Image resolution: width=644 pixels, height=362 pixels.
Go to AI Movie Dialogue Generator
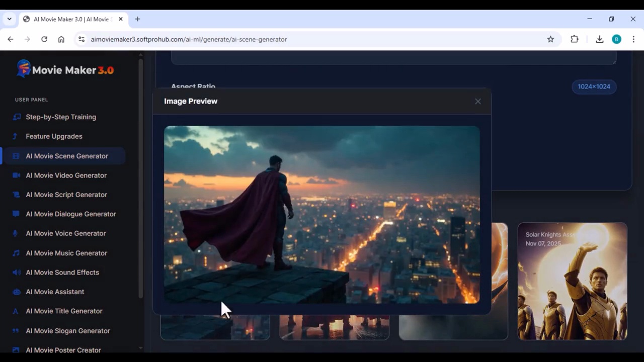(71, 214)
